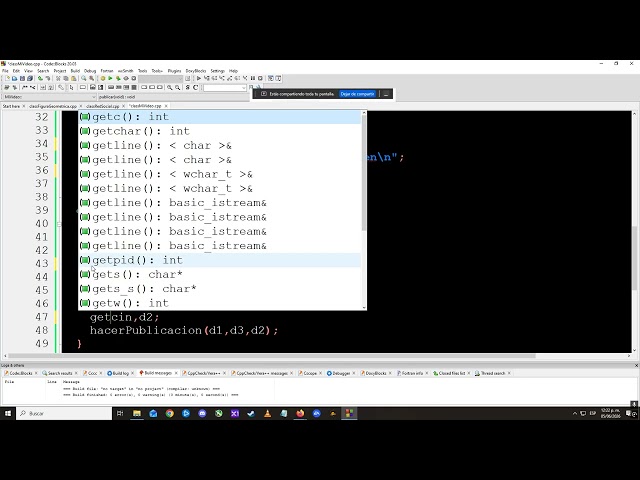The height and width of the screenshot is (480, 640).
Task: Open the File menu
Action: click(5, 71)
